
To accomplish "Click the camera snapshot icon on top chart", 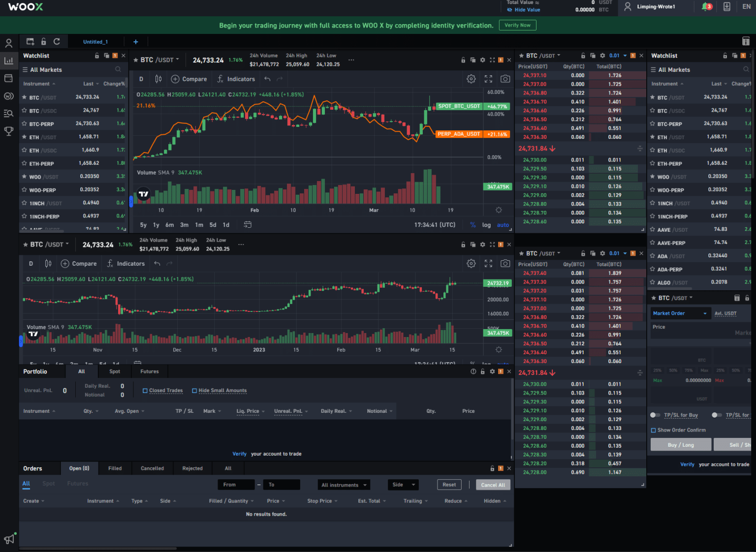I will coord(505,79).
